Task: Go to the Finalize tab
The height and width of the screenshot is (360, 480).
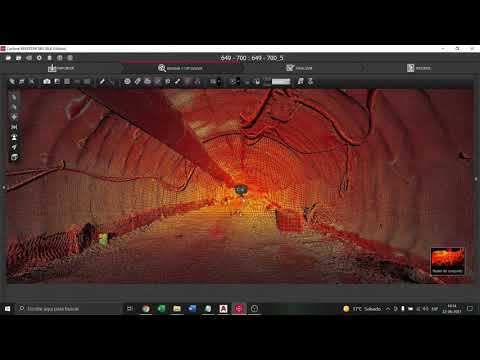Action: [299, 68]
